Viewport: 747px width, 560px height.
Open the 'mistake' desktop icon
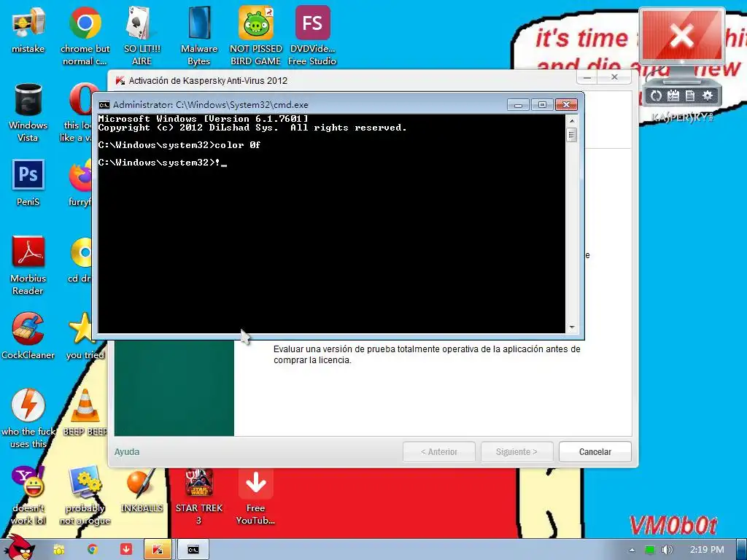pyautogui.click(x=28, y=31)
